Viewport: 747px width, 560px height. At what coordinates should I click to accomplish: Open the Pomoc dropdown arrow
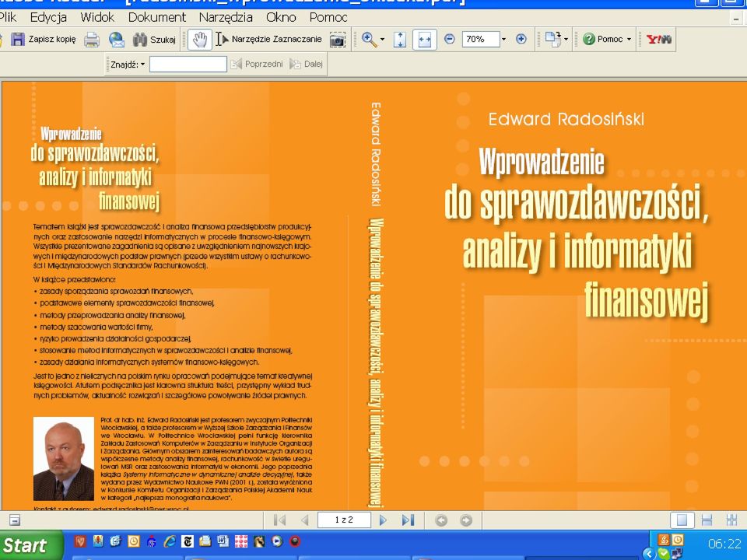(629, 40)
